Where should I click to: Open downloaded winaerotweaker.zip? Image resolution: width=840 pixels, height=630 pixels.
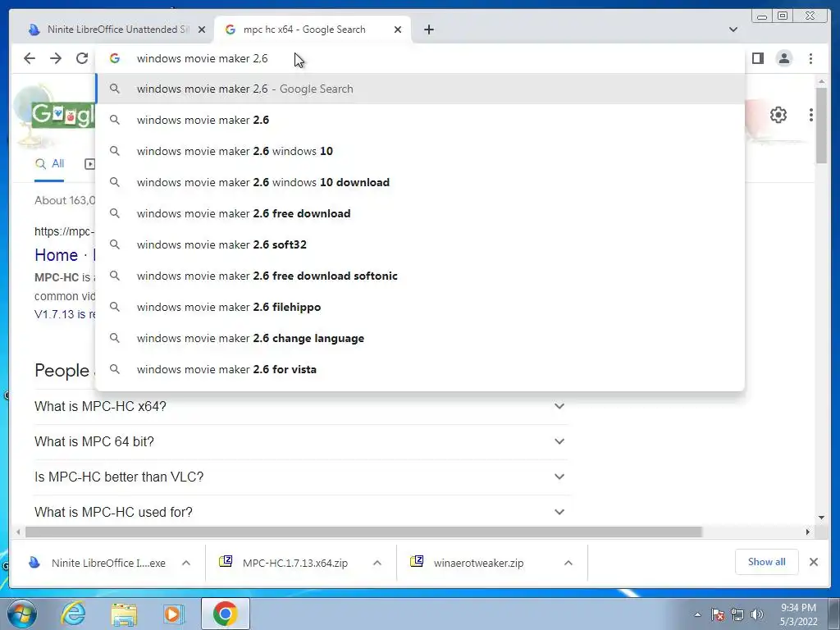468,563
